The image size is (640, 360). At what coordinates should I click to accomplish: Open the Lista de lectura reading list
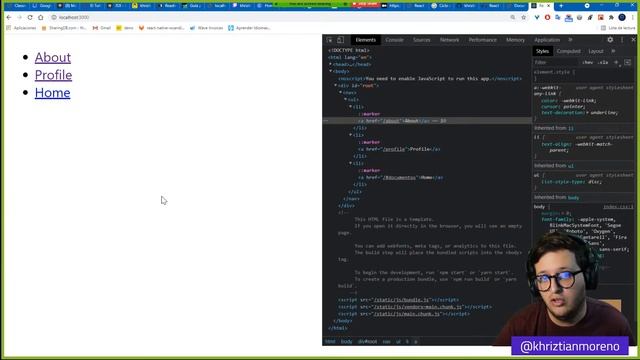coord(618,28)
